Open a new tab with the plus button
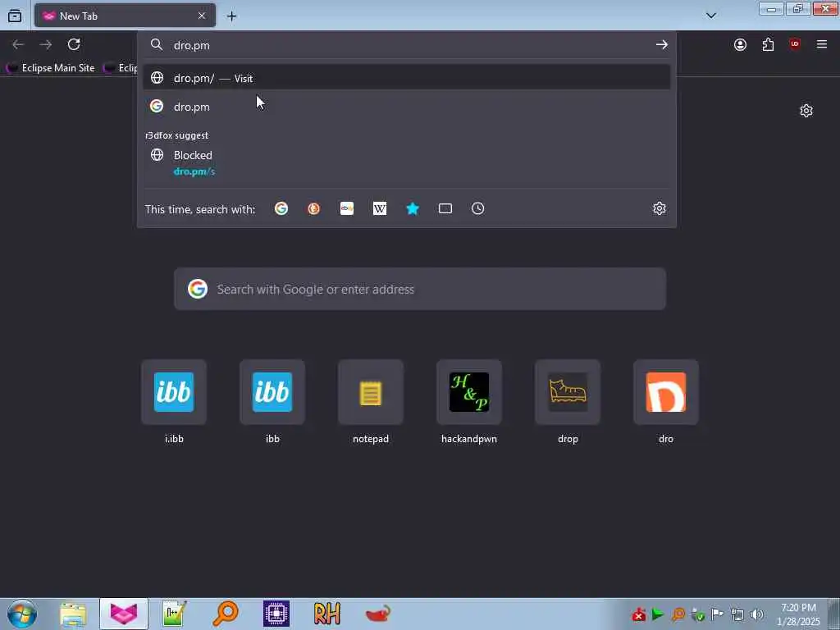The height and width of the screenshot is (630, 840). click(x=231, y=16)
